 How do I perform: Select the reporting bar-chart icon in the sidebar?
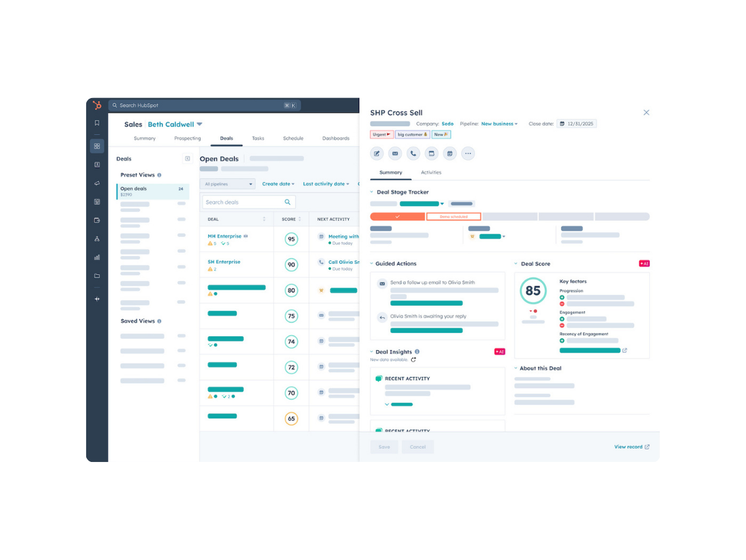click(x=97, y=257)
